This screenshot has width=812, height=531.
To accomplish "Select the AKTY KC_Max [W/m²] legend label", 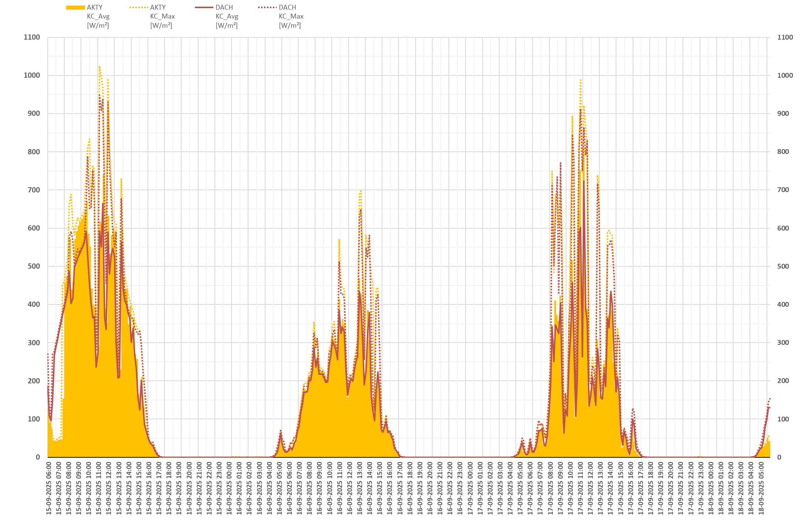I will [x=162, y=16].
